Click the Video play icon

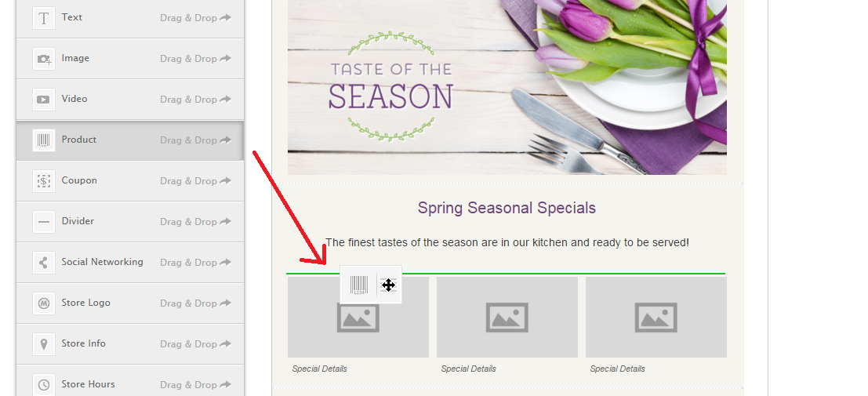tap(44, 100)
